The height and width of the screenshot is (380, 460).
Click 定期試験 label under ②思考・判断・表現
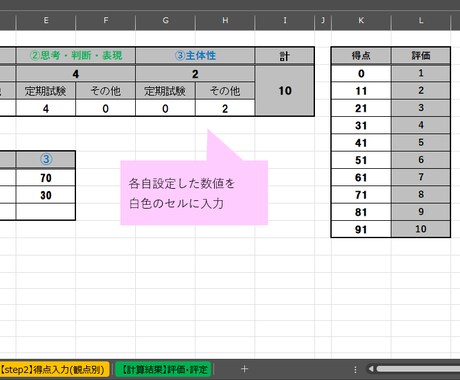click(46, 91)
